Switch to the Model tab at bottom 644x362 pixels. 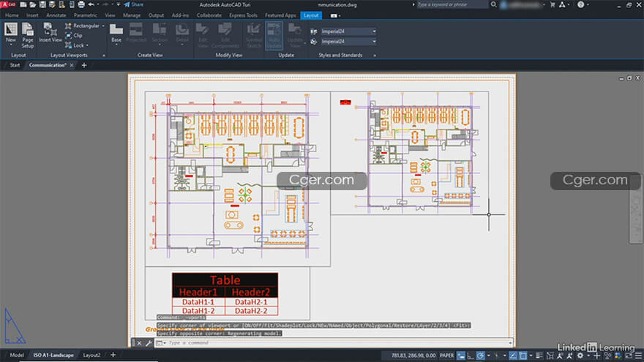tap(17, 355)
